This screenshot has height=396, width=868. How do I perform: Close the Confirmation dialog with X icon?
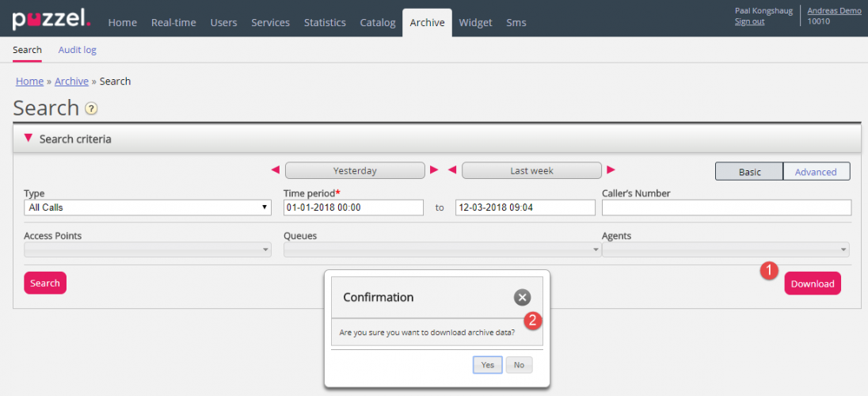522,297
